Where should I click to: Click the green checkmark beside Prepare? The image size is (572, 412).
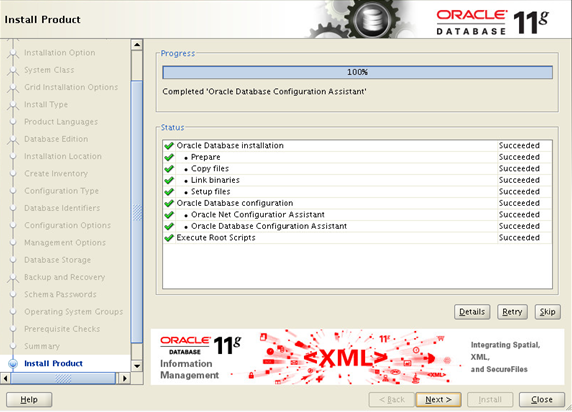[x=169, y=157]
